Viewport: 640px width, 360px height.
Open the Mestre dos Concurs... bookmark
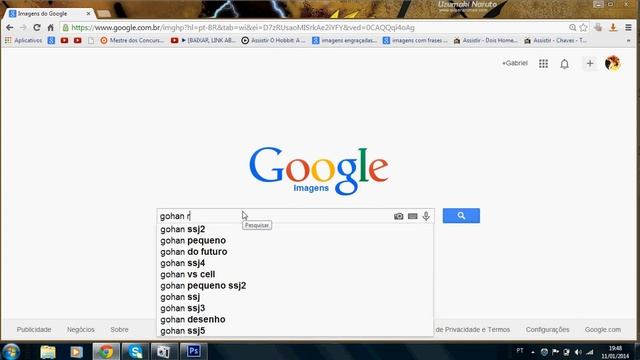pyautogui.click(x=132, y=40)
